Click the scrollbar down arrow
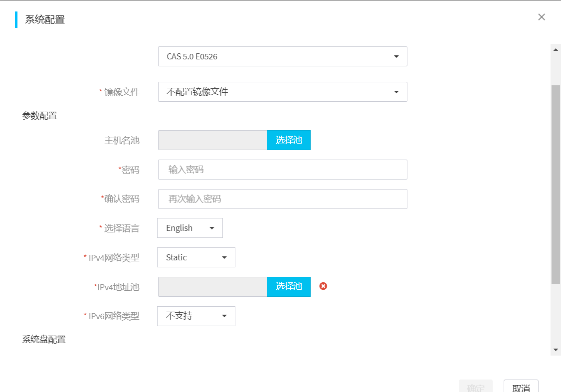The image size is (561, 392). pos(556,350)
